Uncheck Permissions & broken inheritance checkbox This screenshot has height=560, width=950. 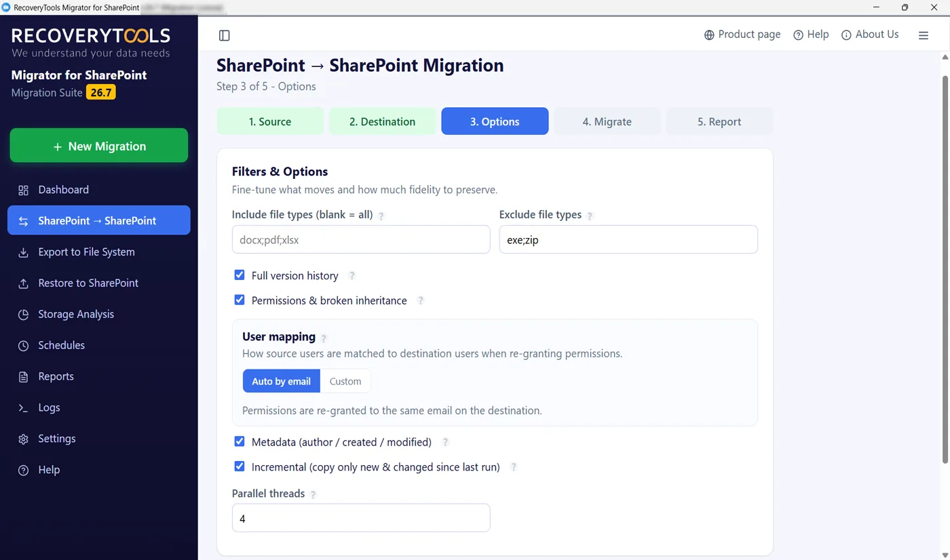(x=240, y=300)
